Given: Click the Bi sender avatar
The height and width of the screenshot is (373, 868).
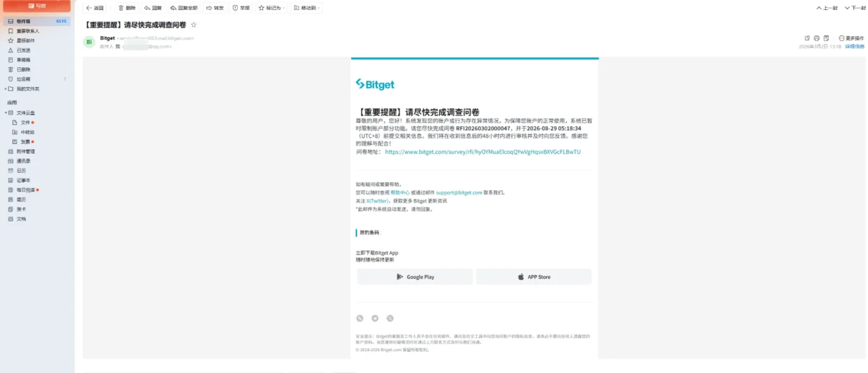Looking at the screenshot, I should pos(89,42).
